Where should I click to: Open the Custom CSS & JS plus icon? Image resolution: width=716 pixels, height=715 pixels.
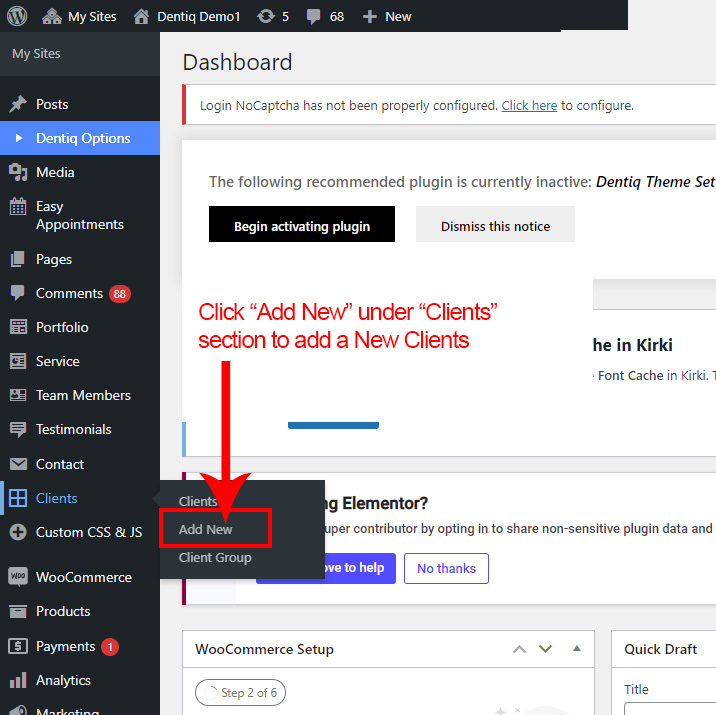coord(18,532)
